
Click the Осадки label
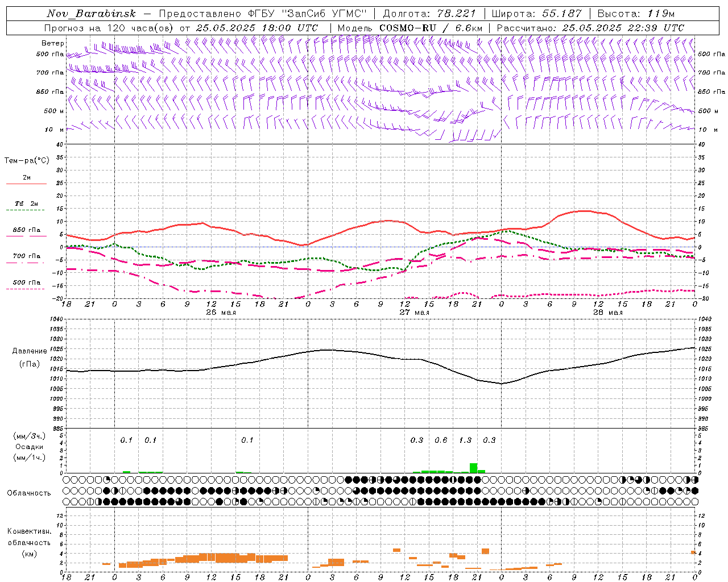tap(29, 447)
